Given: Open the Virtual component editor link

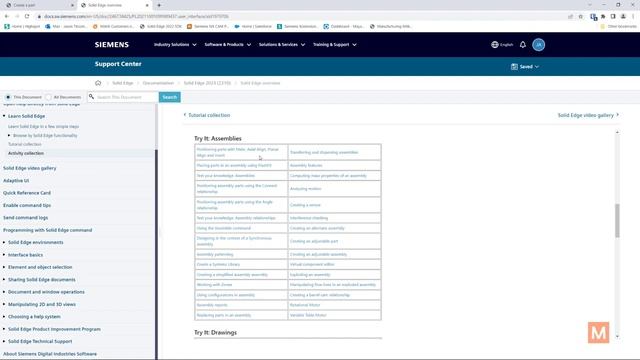Looking at the screenshot, I should coord(312,264).
